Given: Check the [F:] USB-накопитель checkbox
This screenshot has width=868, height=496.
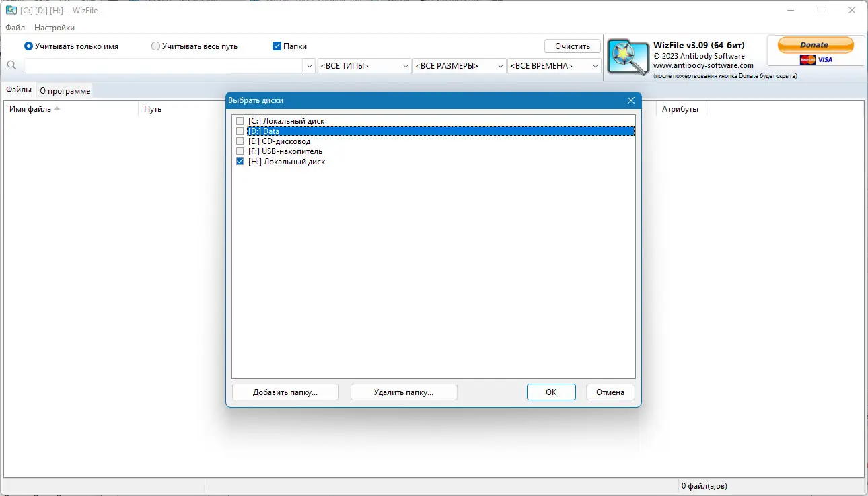Looking at the screenshot, I should 240,151.
